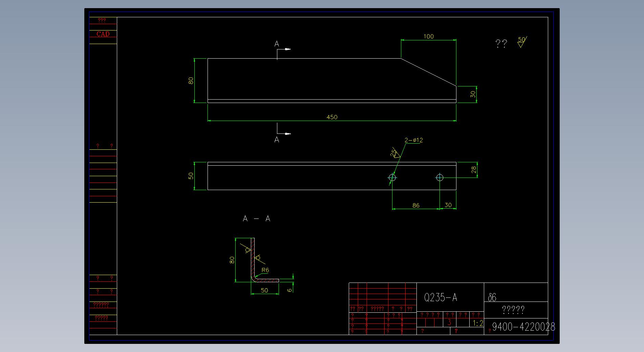Click the R6 radius label

pos(265,270)
